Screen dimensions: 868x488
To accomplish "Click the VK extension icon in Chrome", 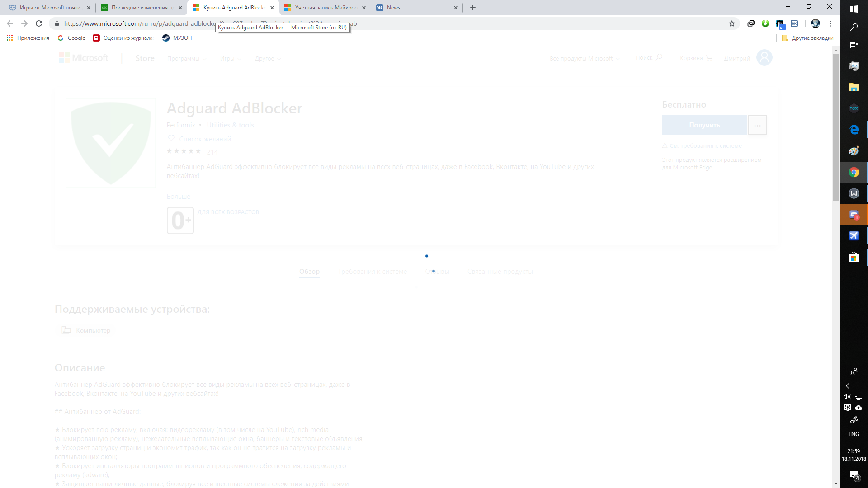I will pyautogui.click(x=794, y=23).
